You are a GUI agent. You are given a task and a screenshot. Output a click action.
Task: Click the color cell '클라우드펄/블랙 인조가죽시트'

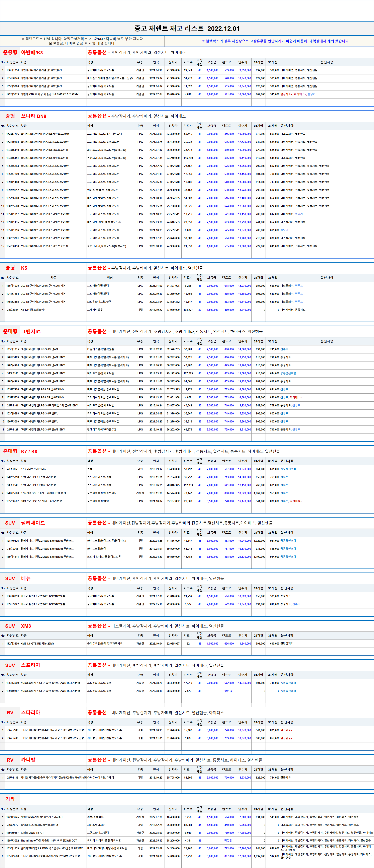(105, 644)
